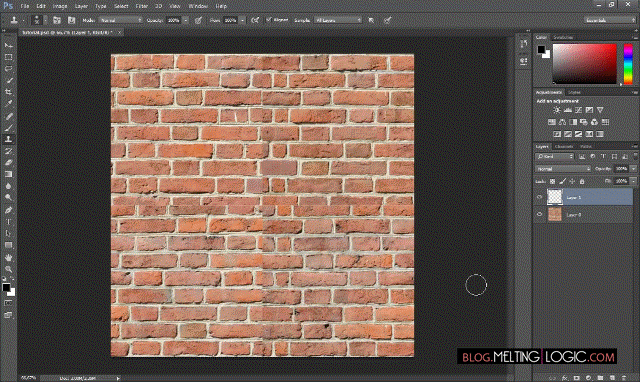The width and height of the screenshot is (640, 382).
Task: Select the Eraser tool
Action: (8, 162)
